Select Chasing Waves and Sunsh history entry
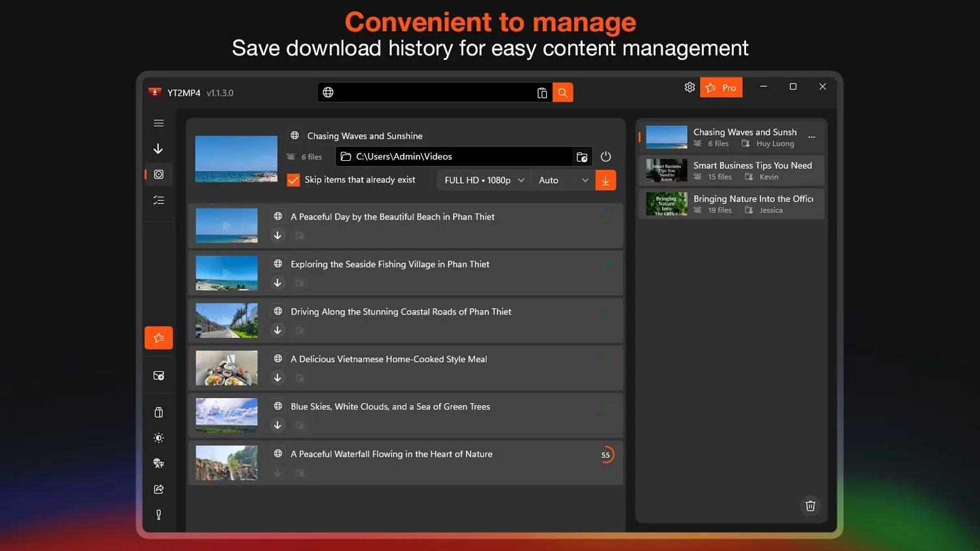Image resolution: width=980 pixels, height=551 pixels. [x=731, y=137]
